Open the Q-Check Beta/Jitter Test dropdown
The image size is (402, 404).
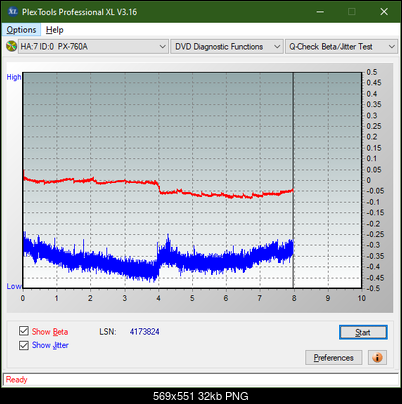coord(341,47)
